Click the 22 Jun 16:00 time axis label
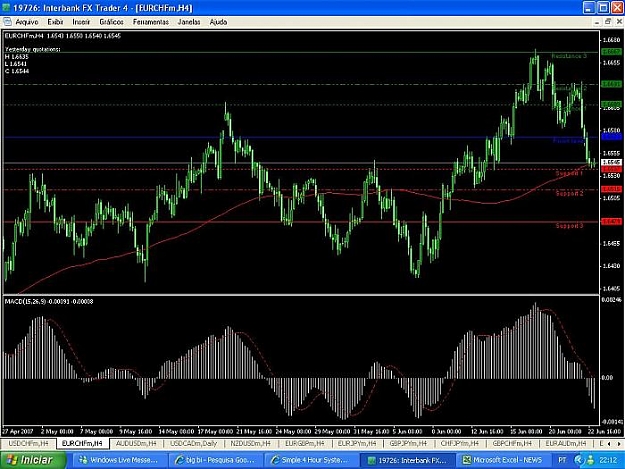 (x=604, y=432)
